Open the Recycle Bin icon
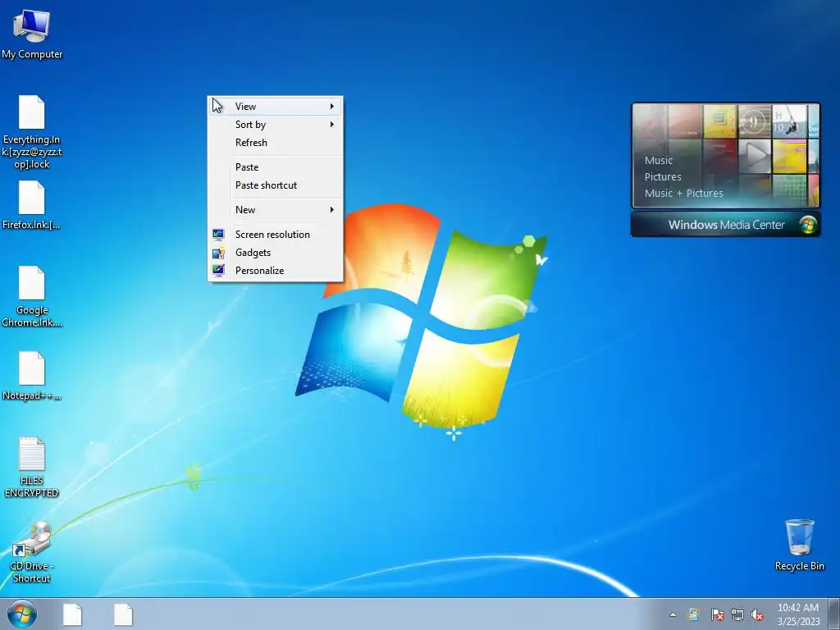This screenshot has width=840, height=630. 799,545
